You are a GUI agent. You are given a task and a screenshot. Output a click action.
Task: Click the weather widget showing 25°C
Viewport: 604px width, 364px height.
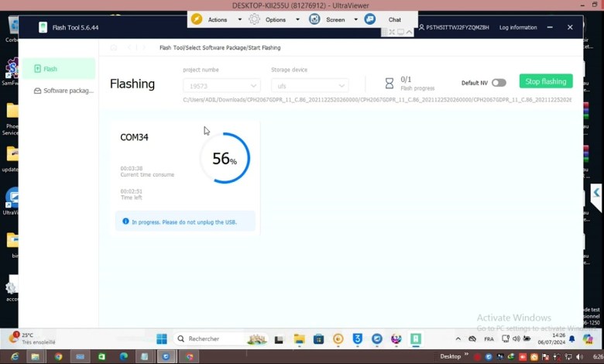click(x=31, y=338)
